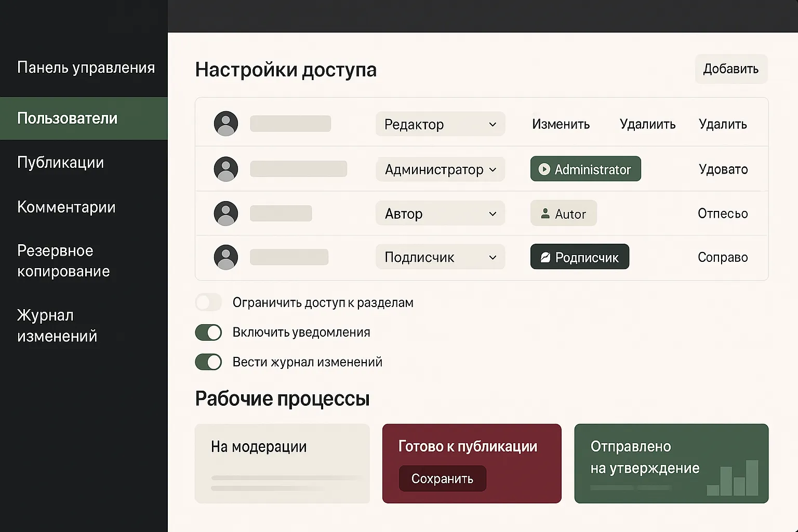Click the leaf icon in the Родписчик badge
This screenshot has height=532, width=798.
(545, 257)
